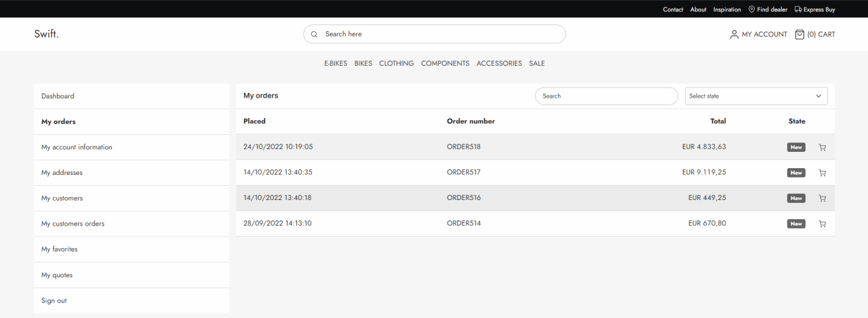Open the Select state dropdown
Image resolution: width=868 pixels, height=318 pixels.
tap(755, 96)
